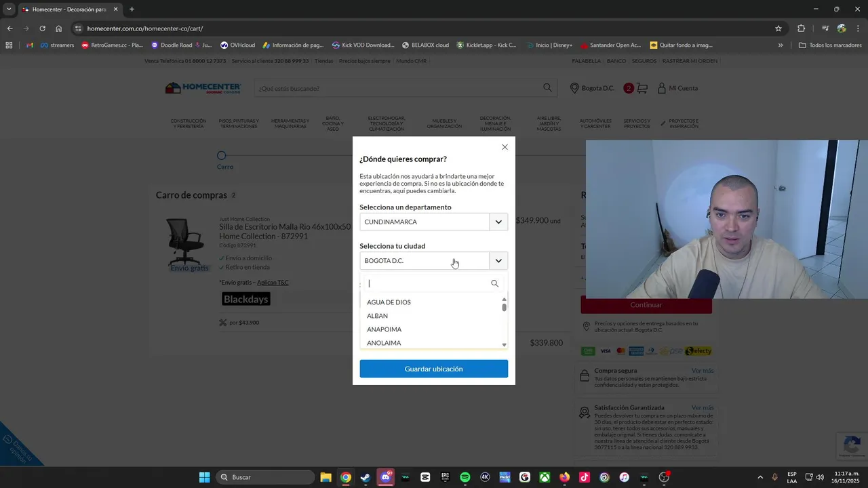Open Servicios y Proyectos menu
The image size is (868, 488).
[x=637, y=123]
